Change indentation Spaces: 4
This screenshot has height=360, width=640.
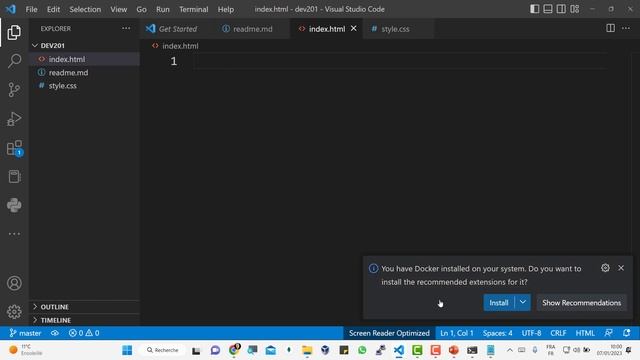(497, 333)
